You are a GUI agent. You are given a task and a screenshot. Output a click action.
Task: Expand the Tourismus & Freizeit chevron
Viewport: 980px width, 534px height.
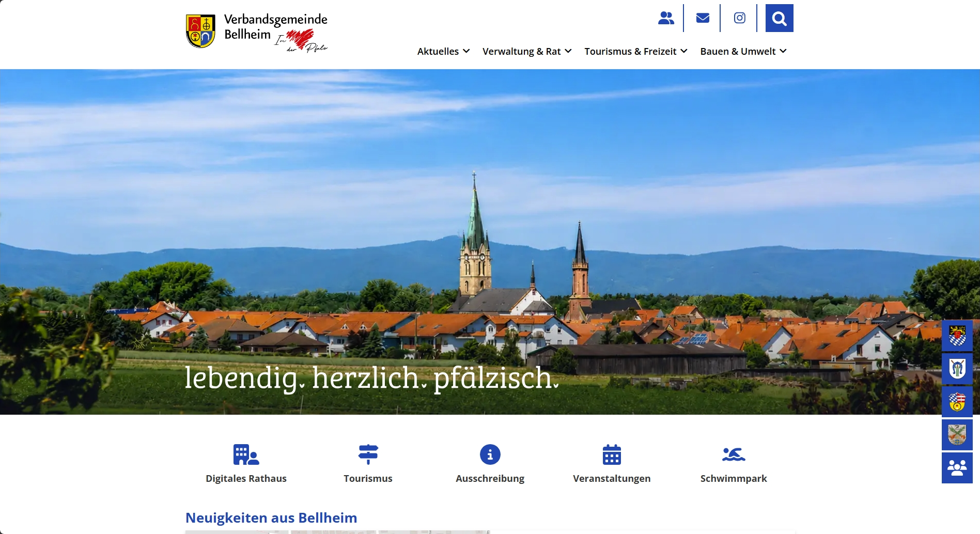coord(684,51)
